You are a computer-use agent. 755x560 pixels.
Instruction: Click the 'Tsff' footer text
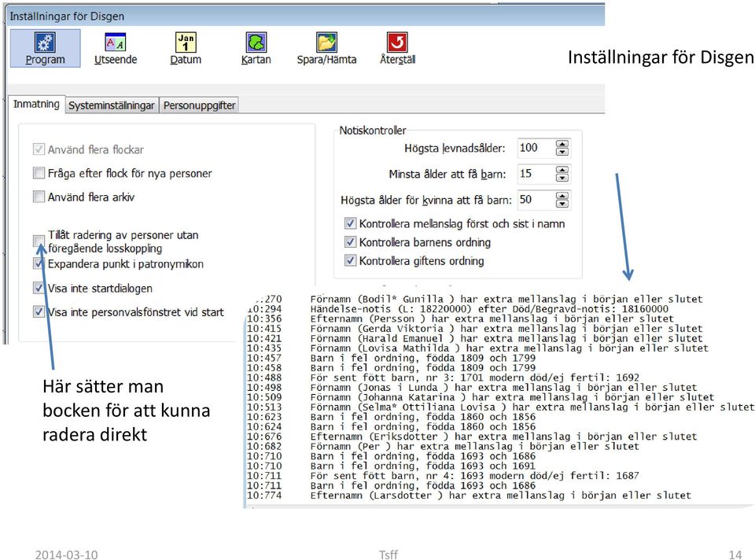[388, 554]
